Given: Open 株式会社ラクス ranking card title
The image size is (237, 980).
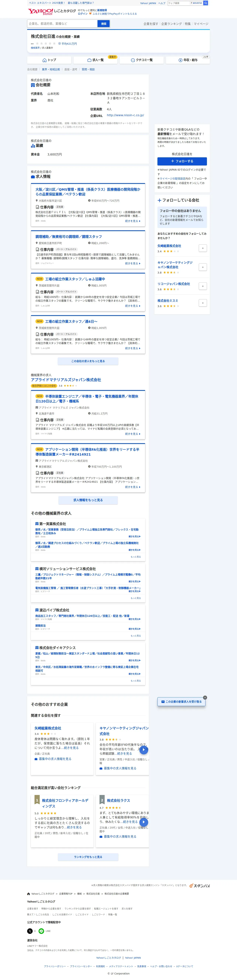Looking at the screenshot, I should click(118, 801).
